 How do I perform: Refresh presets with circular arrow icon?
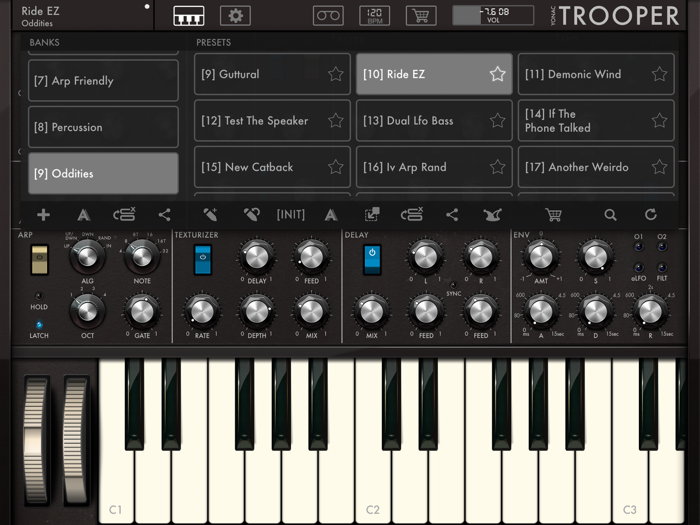coord(650,215)
